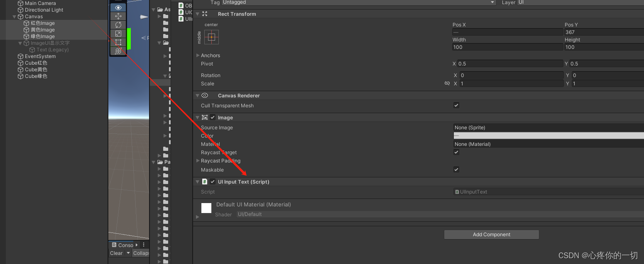Click the Rotation X field
Image resolution: width=644 pixels, height=264 pixels.
coord(511,75)
